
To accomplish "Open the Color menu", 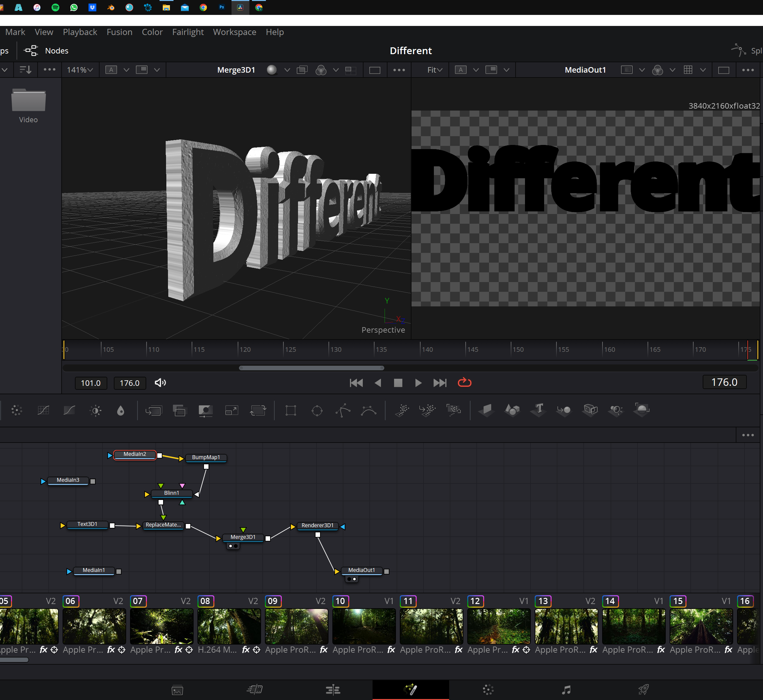I will pos(152,32).
